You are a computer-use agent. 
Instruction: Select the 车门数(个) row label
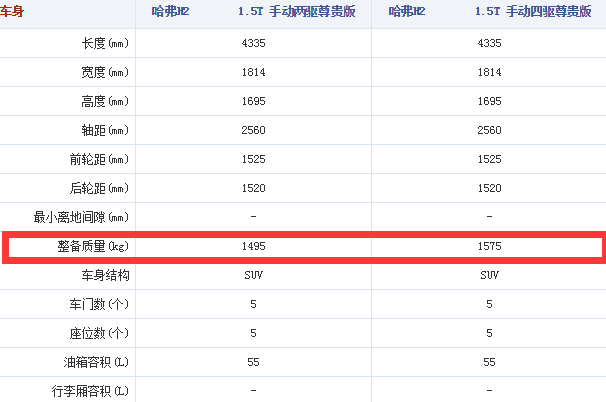point(99,304)
